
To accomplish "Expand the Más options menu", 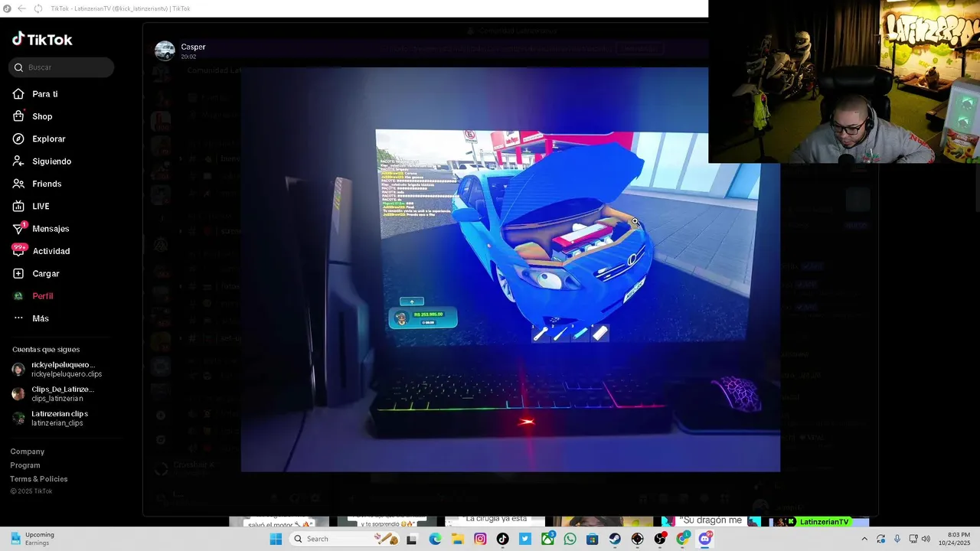I will 41,318.
